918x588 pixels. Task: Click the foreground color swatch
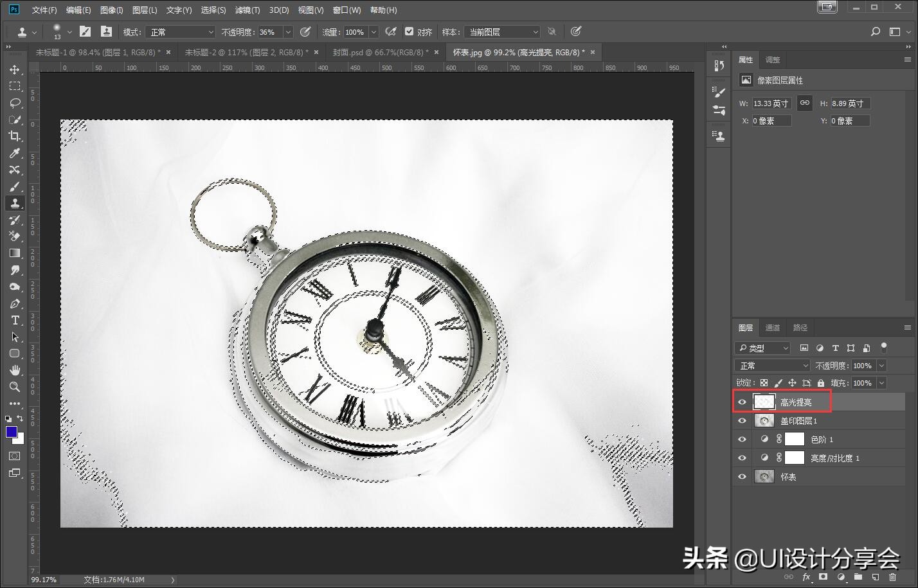[11, 432]
